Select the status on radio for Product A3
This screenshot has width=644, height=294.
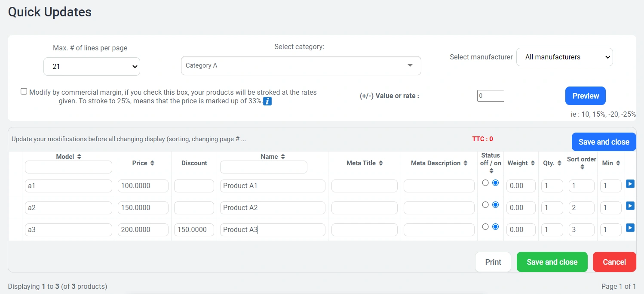coord(495,226)
